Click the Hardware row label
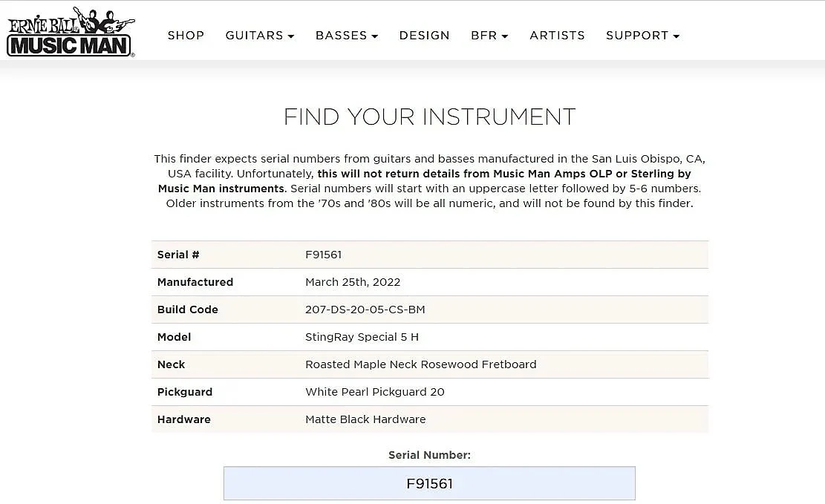The image size is (825, 504). [x=183, y=419]
